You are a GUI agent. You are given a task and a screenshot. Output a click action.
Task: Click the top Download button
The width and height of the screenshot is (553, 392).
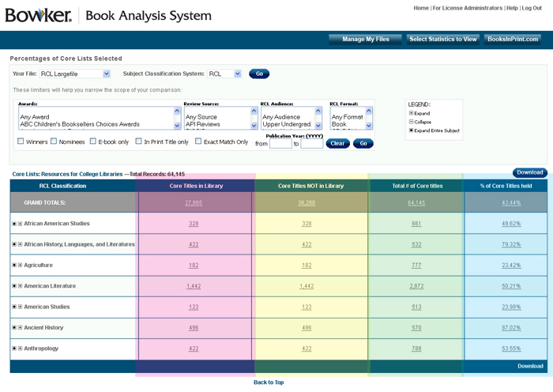(x=530, y=172)
